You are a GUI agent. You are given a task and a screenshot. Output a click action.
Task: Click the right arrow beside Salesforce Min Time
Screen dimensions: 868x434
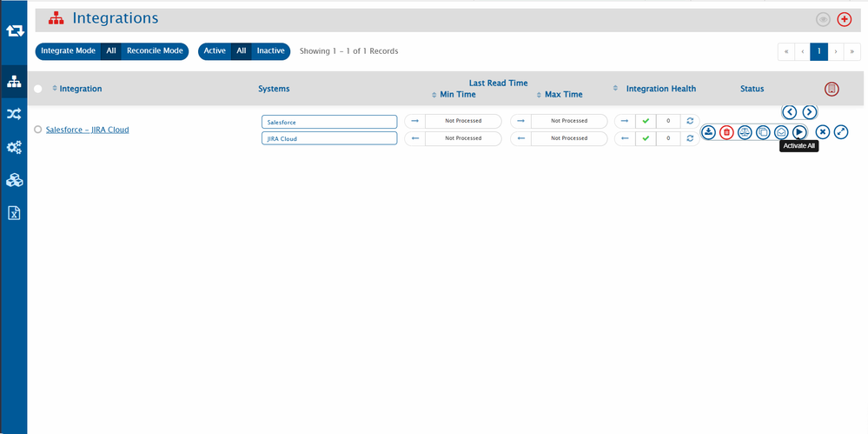[x=414, y=121]
